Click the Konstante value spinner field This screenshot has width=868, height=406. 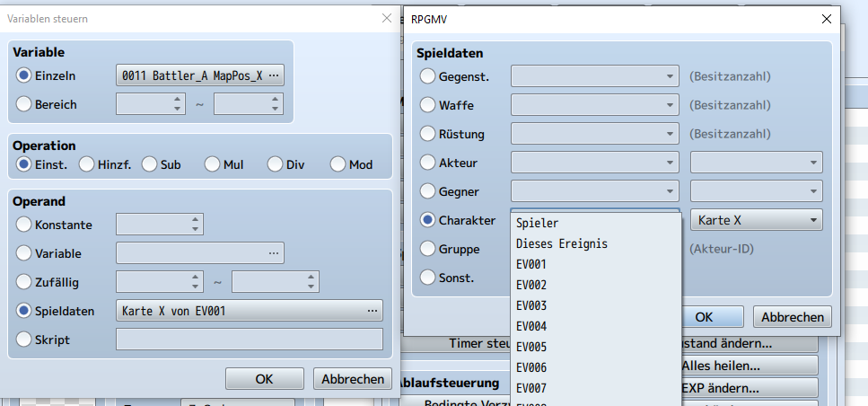tap(160, 225)
